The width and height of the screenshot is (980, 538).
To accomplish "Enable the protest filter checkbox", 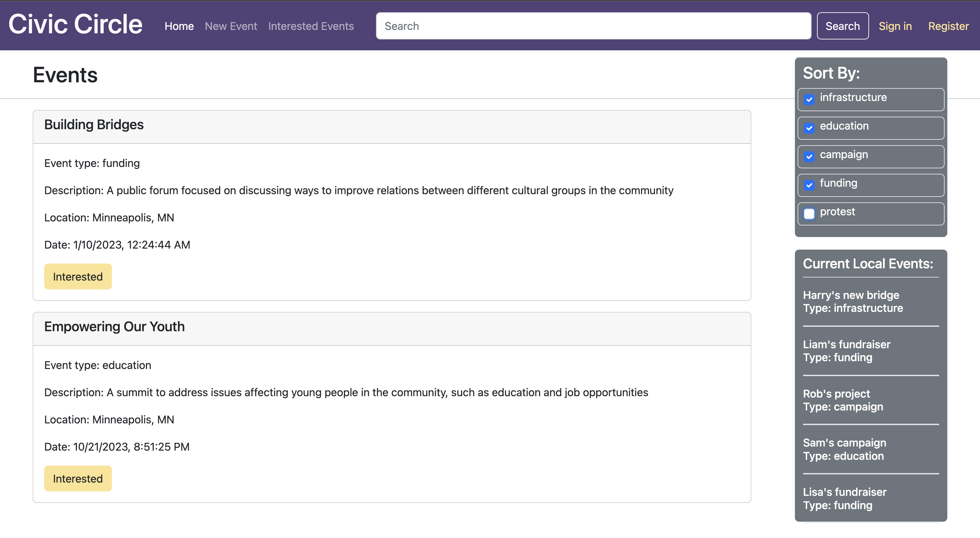I will point(809,214).
